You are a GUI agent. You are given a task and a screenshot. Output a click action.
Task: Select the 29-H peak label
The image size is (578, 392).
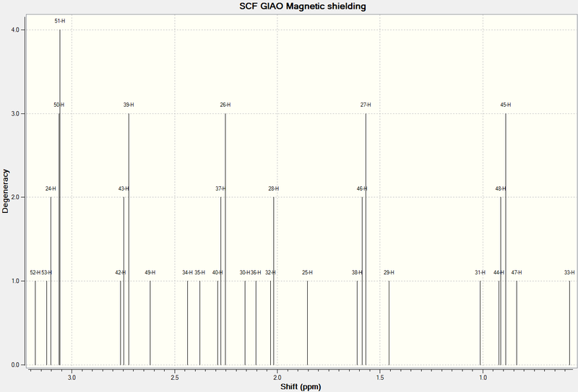tap(389, 273)
